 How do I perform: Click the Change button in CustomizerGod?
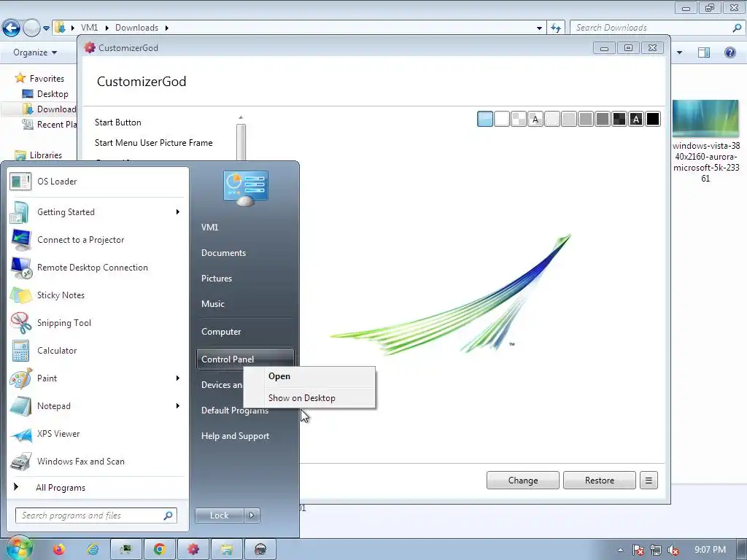(x=522, y=481)
